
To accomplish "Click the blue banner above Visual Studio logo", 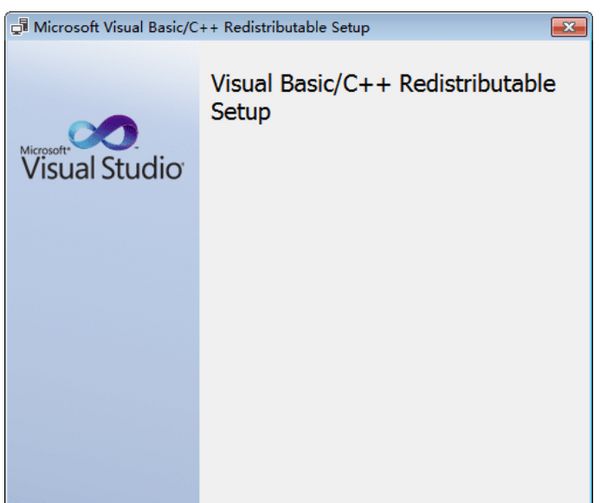I will point(102,80).
